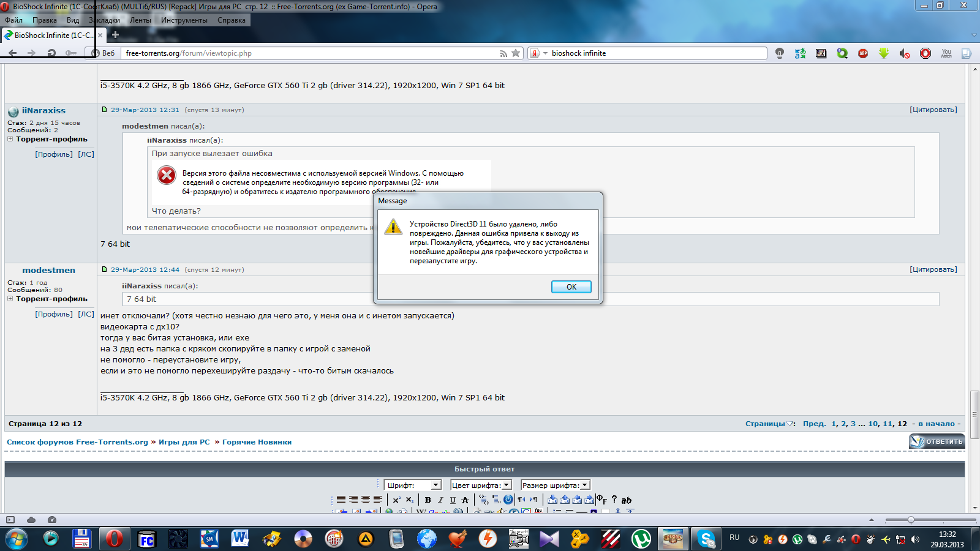Expand iiNaraxiss Торрент-профиль section
The height and width of the screenshot is (551, 980).
(x=10, y=139)
